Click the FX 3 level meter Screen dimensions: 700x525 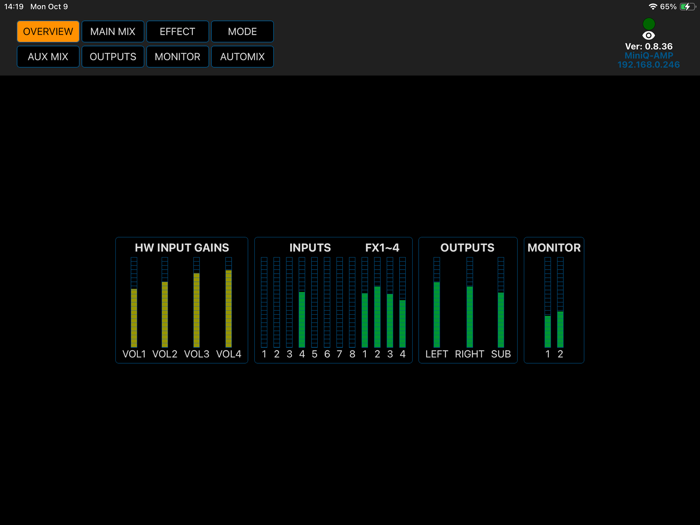coord(390,302)
